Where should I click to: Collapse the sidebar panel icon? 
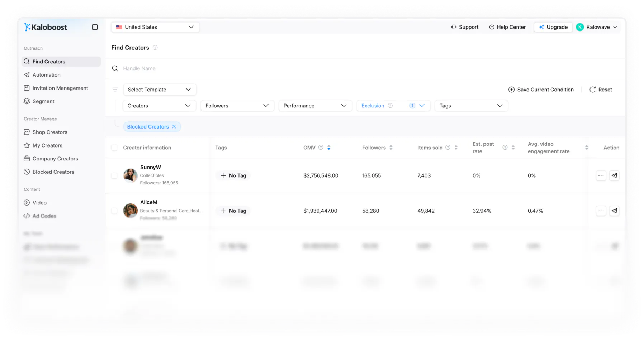pyautogui.click(x=95, y=27)
